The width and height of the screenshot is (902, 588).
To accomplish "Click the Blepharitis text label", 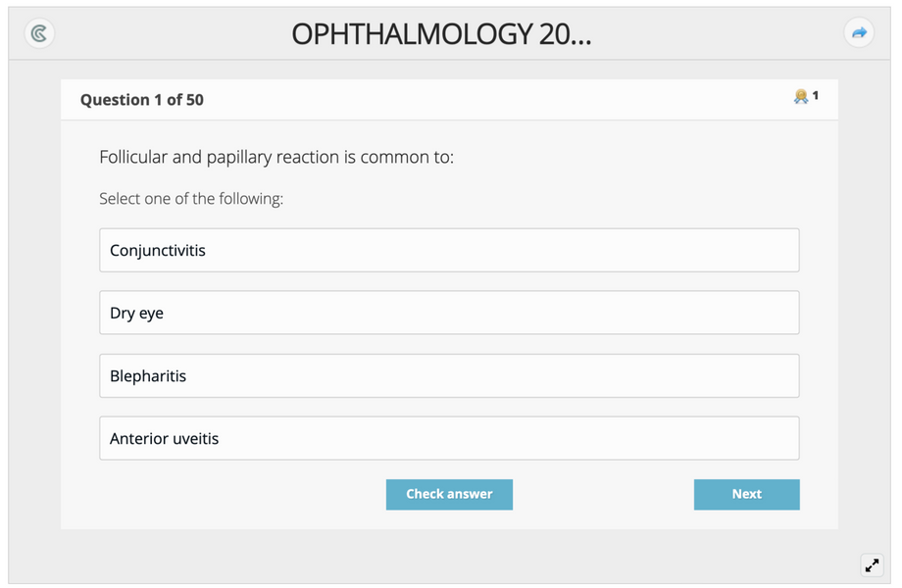I will click(148, 376).
